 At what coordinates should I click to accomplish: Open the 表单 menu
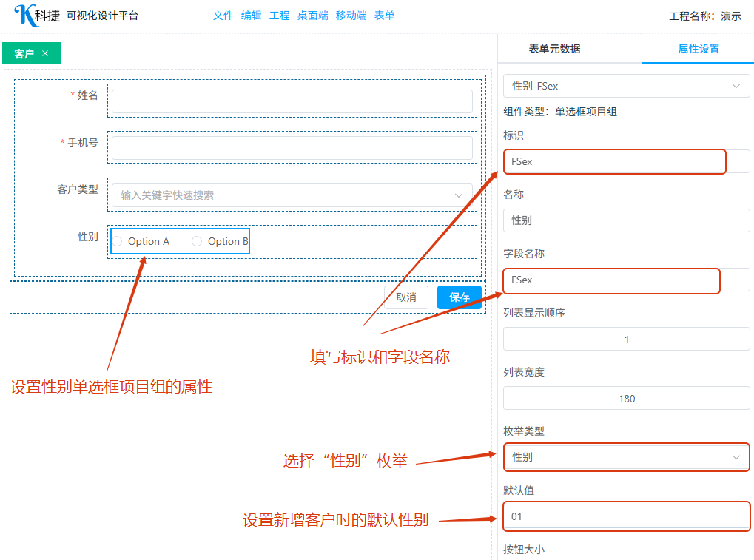tap(384, 16)
